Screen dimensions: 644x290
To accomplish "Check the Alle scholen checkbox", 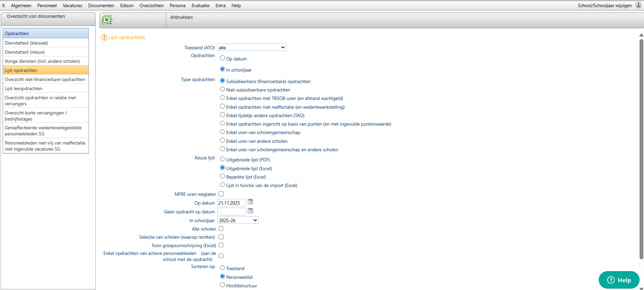I will pyautogui.click(x=221, y=229).
